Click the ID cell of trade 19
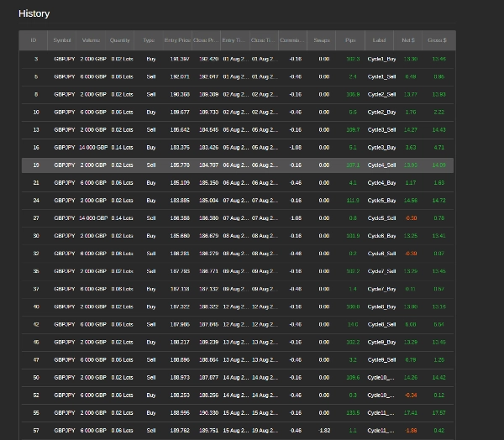 click(36, 165)
